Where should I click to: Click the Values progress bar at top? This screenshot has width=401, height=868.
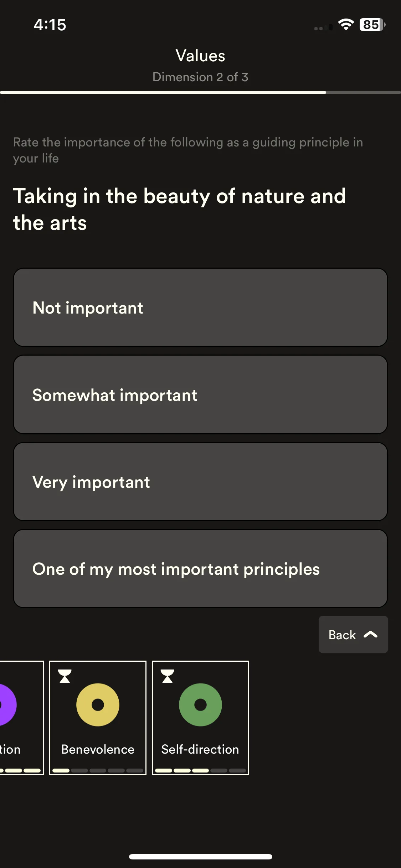(x=200, y=92)
